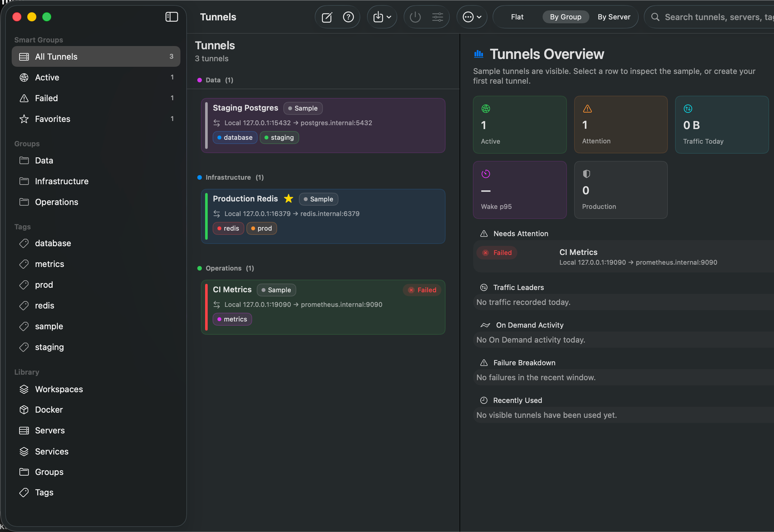Click the Servers rack icon

(24, 430)
